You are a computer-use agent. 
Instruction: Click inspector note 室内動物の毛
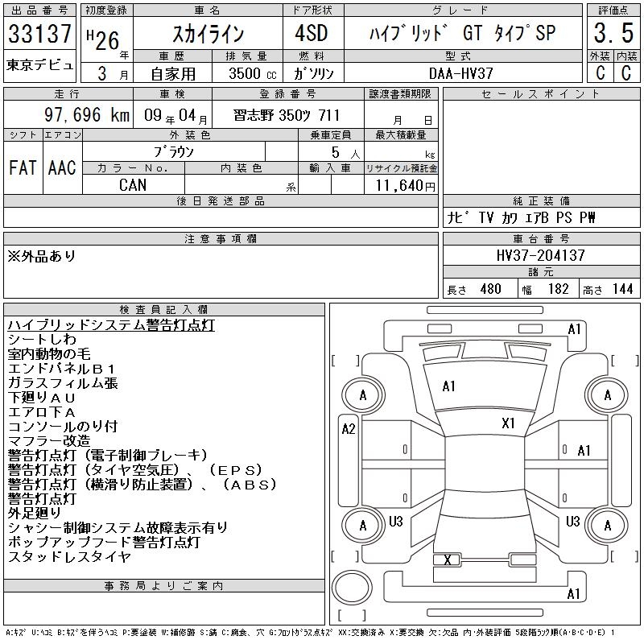click(49, 353)
